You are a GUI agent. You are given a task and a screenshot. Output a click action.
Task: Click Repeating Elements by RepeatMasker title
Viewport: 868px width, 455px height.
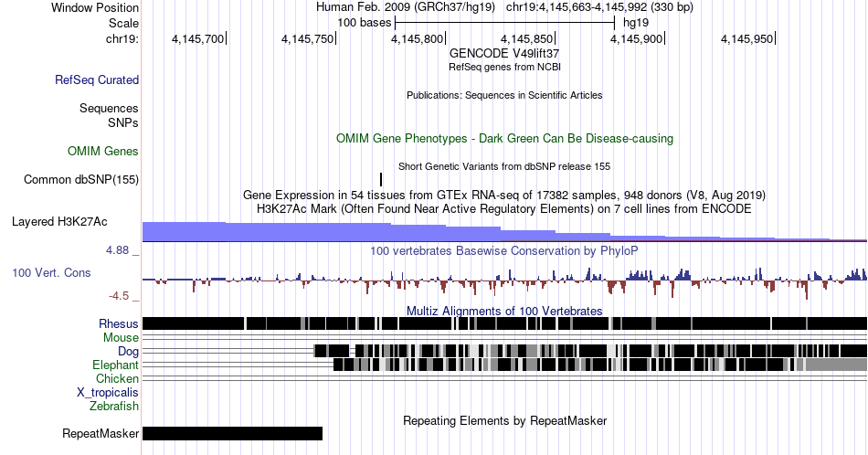click(x=504, y=420)
